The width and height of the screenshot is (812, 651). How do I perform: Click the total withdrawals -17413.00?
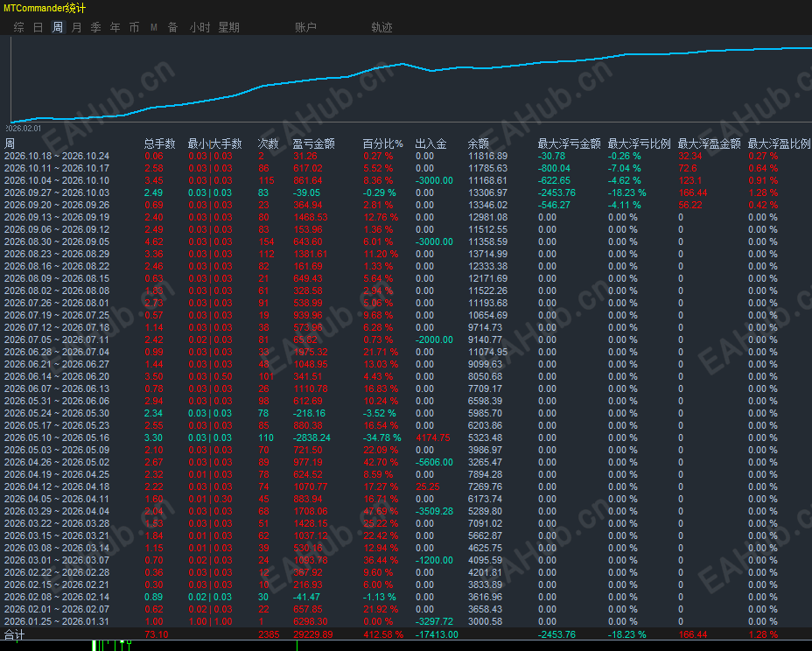pyautogui.click(x=437, y=634)
